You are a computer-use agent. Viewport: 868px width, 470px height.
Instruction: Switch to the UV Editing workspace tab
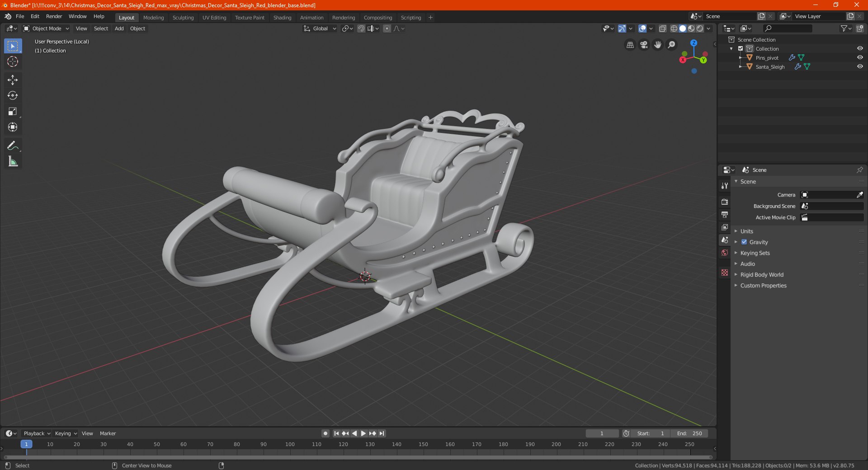214,18
